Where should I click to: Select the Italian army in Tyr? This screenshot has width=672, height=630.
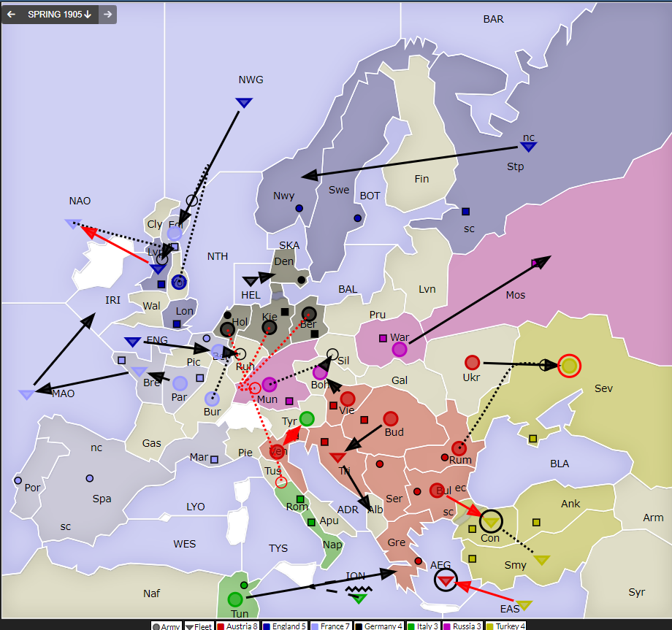(307, 418)
